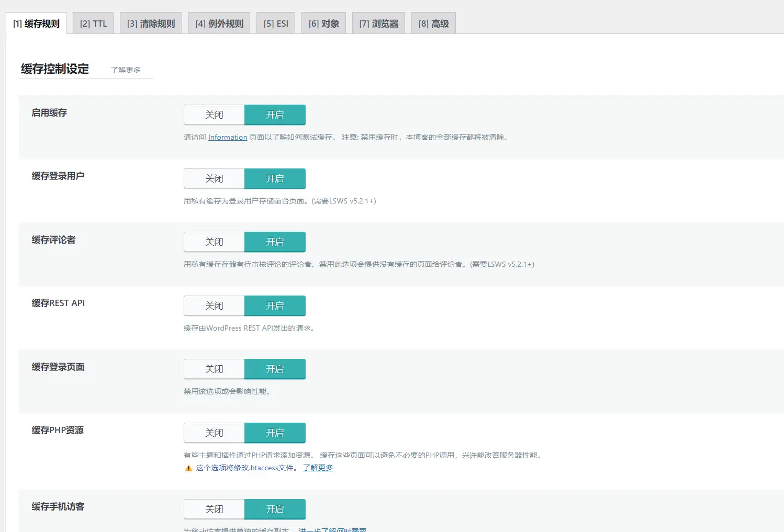Choose 关闭 for 缓存手机访客
784x532 pixels.
point(214,510)
